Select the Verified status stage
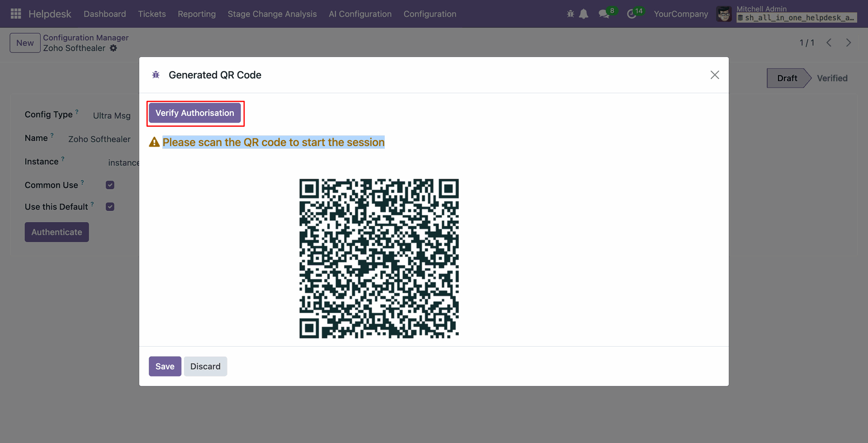This screenshot has height=443, width=868. pyautogui.click(x=832, y=78)
